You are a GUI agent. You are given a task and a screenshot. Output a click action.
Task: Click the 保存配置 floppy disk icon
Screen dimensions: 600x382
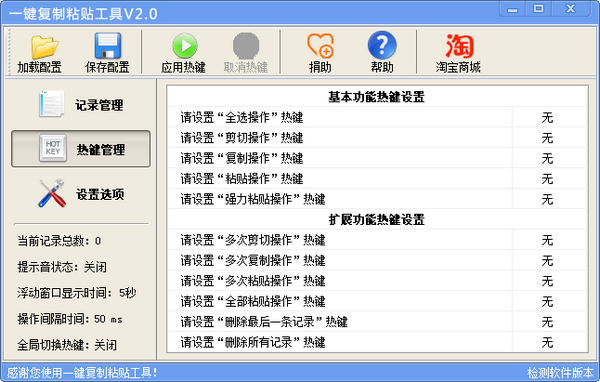pos(108,46)
